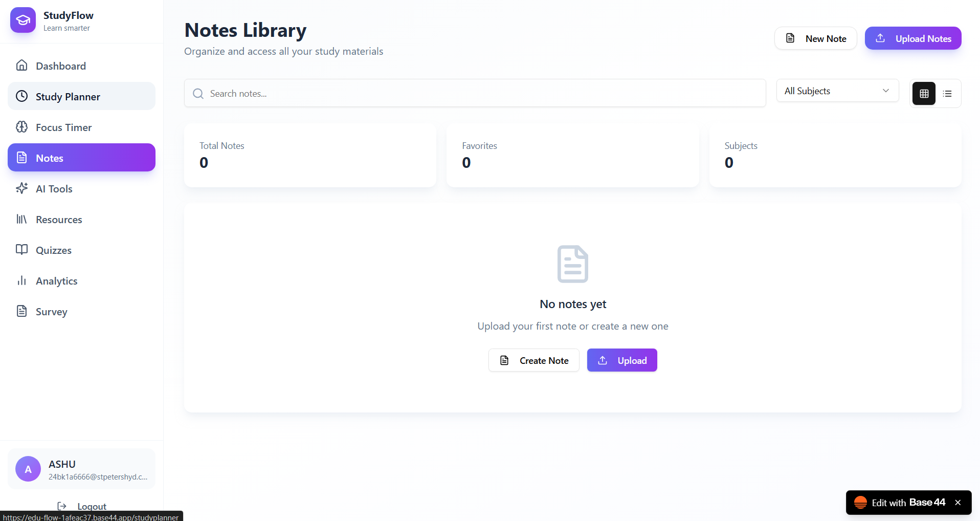Image resolution: width=980 pixels, height=521 pixels.
Task: Open the Dashboard page
Action: pyautogui.click(x=81, y=66)
